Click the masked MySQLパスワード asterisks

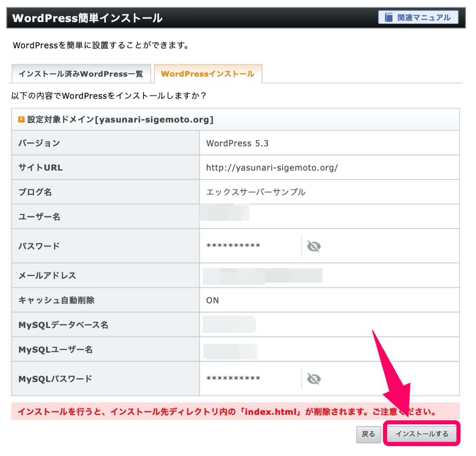pyautogui.click(x=233, y=379)
